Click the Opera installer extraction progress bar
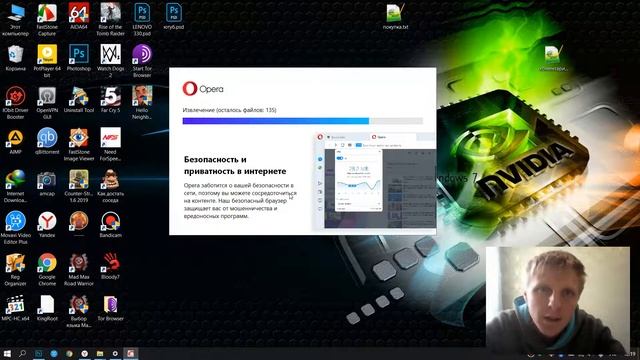Screen dimensions: 640x360 point(302,121)
